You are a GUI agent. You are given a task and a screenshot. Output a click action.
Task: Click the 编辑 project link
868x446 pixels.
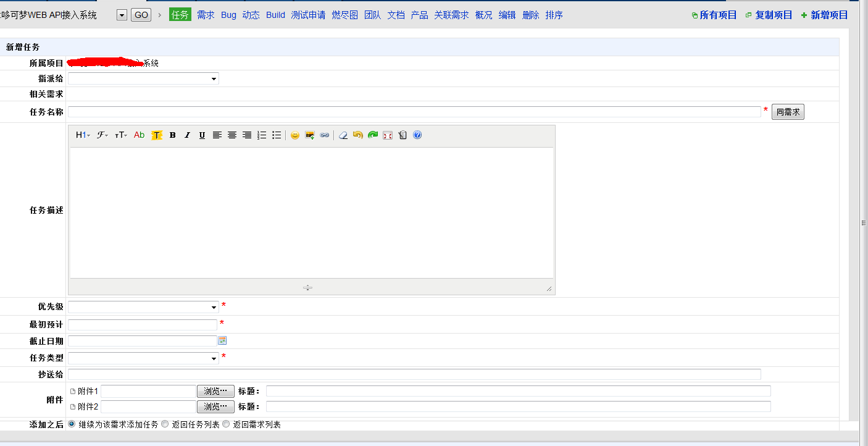(x=507, y=15)
